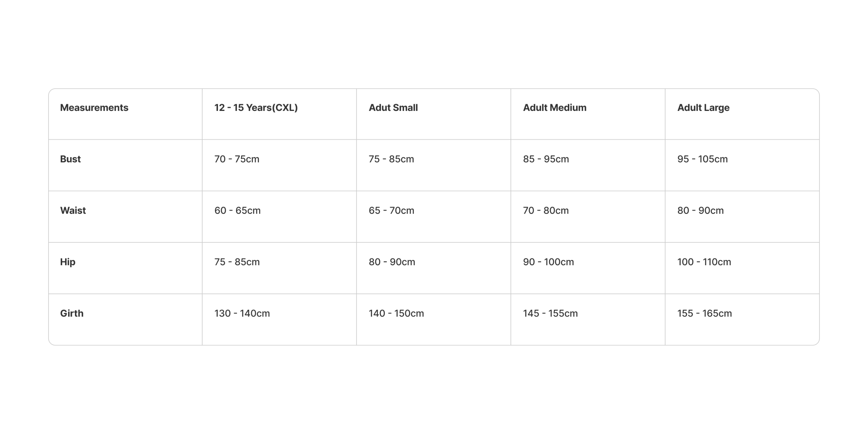Select the 130 - 140cm girth cell
The width and height of the screenshot is (868, 434).
242,313
